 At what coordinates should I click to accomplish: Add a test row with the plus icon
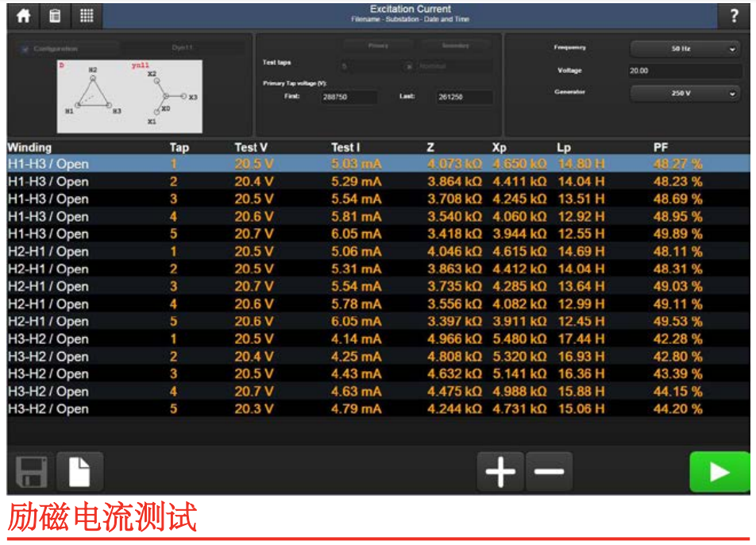[499, 470]
